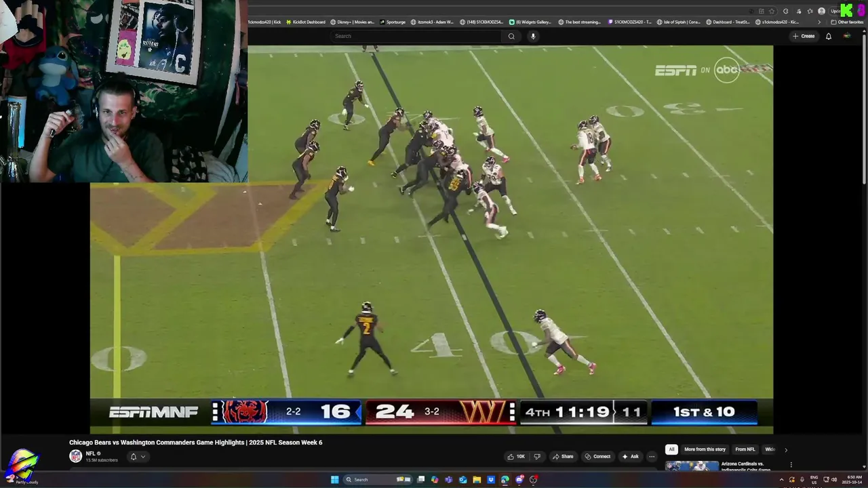Open KickBot Dashboard bookmark

306,22
